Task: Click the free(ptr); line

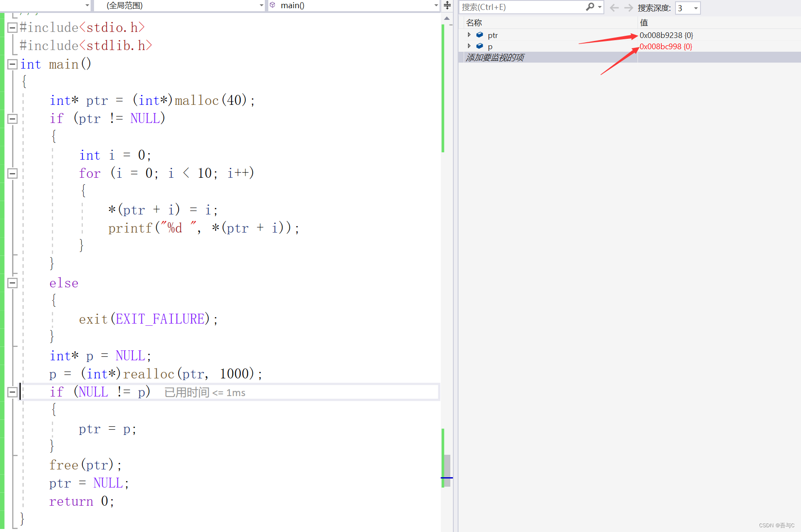Action: coord(85,465)
